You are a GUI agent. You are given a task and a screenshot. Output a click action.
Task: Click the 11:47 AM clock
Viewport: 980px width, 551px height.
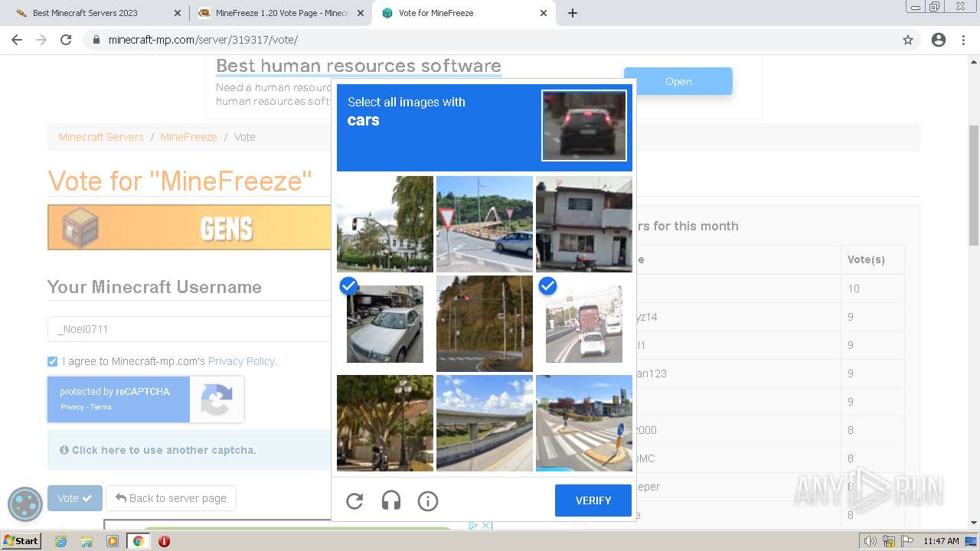click(x=941, y=541)
